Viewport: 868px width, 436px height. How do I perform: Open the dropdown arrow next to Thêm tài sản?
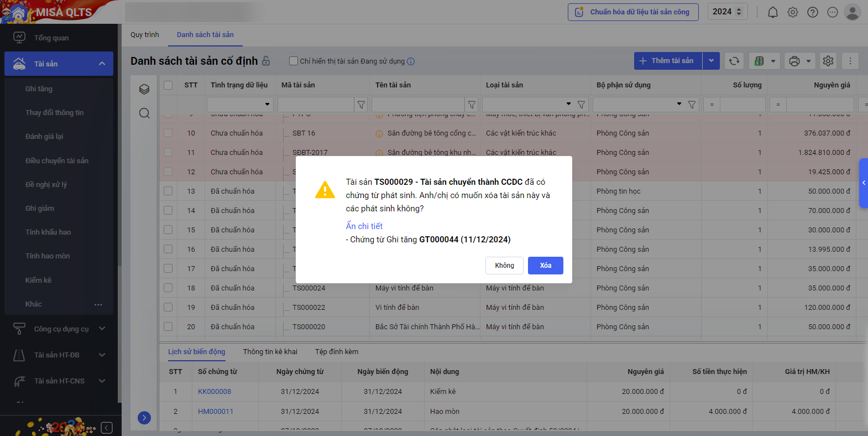tap(711, 61)
